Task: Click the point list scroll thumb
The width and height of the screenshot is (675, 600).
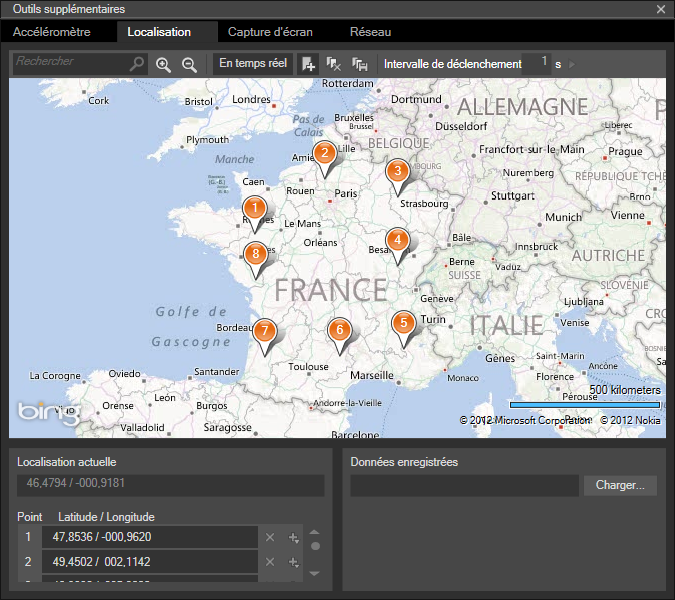Action: click(x=315, y=546)
